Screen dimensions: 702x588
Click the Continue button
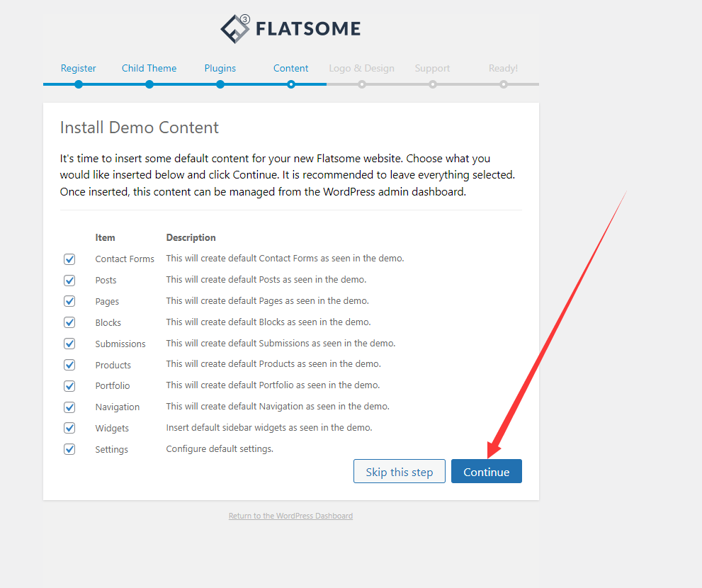[486, 471]
